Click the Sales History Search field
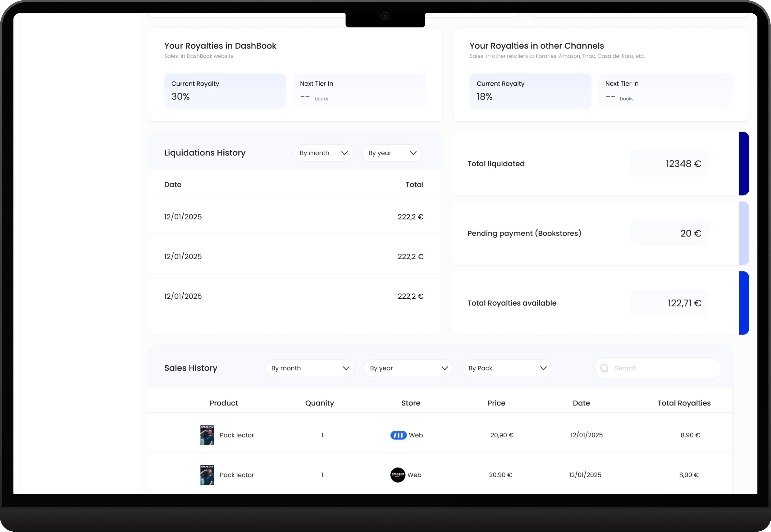 click(x=664, y=368)
